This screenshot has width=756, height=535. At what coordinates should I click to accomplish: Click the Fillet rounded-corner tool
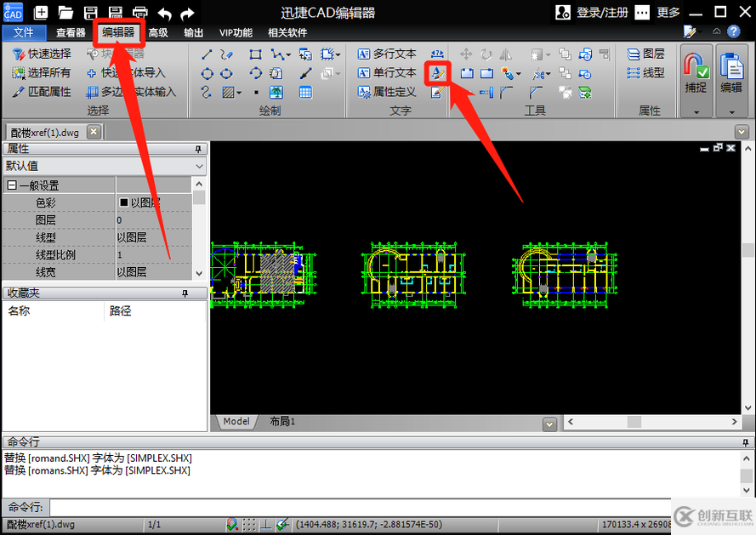[x=506, y=92]
